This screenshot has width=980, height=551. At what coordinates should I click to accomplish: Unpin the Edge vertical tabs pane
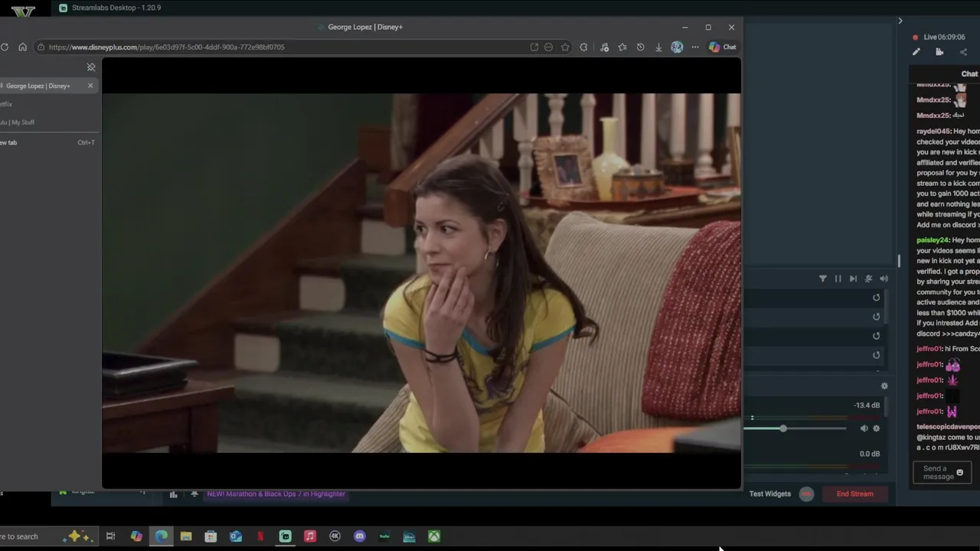point(91,67)
